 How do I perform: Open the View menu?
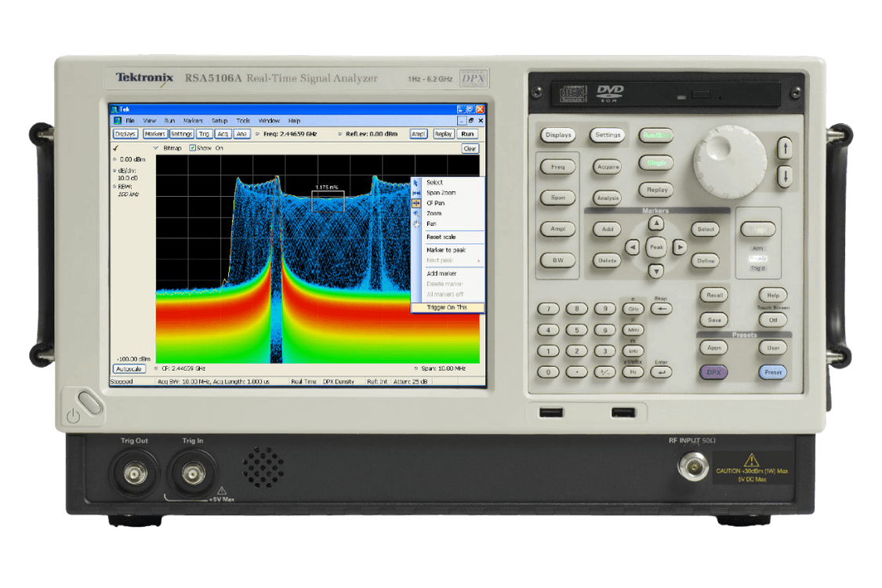(x=149, y=121)
